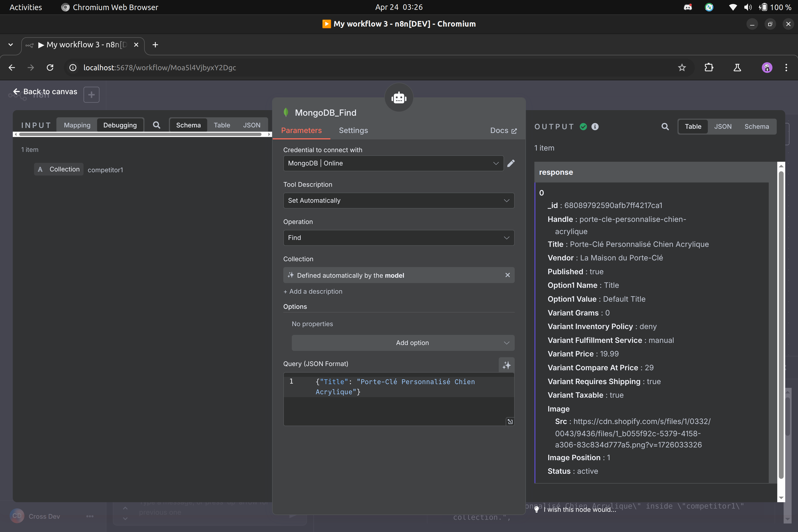
Task: Open the volume control in system tray
Action: [748, 7]
